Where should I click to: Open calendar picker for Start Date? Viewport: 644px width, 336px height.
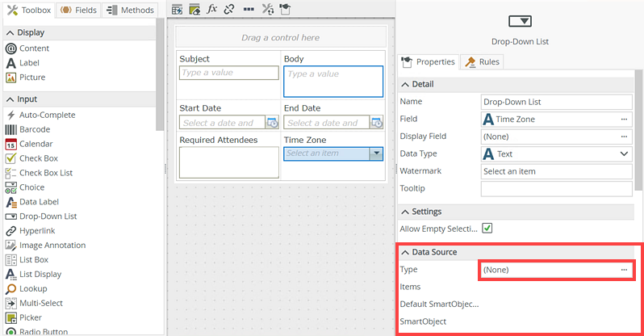click(x=272, y=123)
